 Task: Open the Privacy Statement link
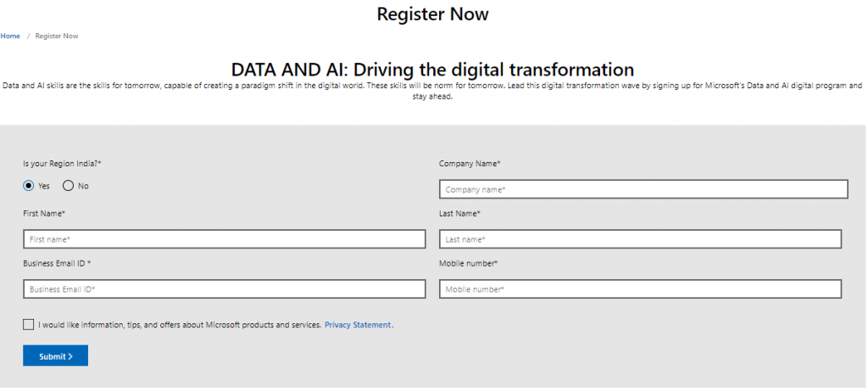tap(358, 325)
